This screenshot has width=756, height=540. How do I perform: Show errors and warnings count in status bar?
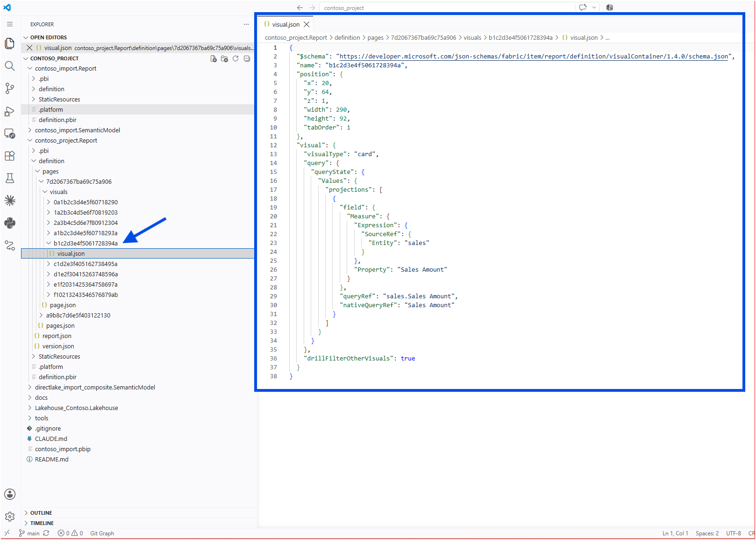point(70,533)
